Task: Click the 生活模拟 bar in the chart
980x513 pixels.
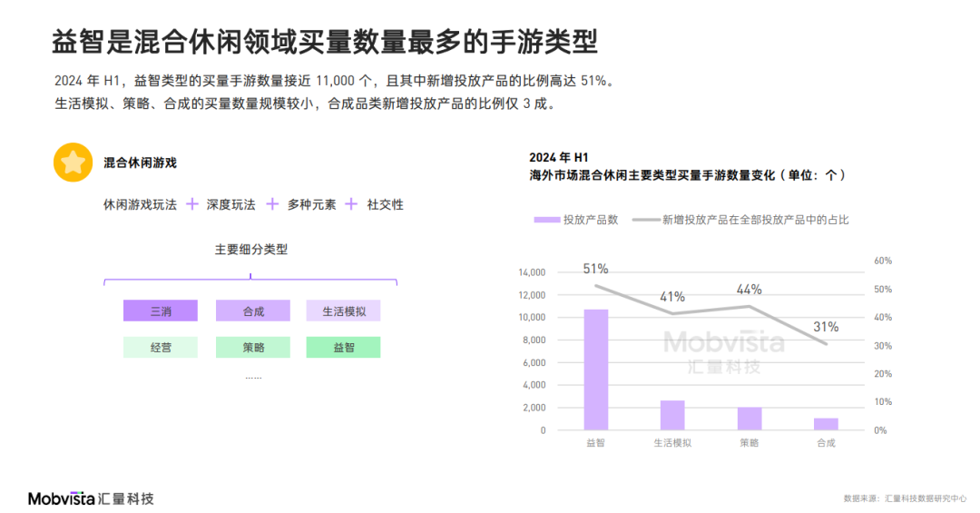Action: (x=672, y=414)
